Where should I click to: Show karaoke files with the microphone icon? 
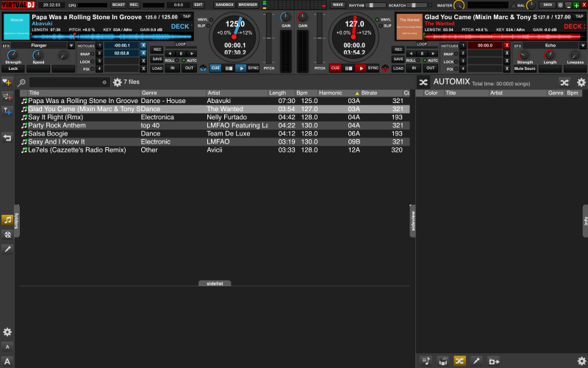tap(7, 249)
